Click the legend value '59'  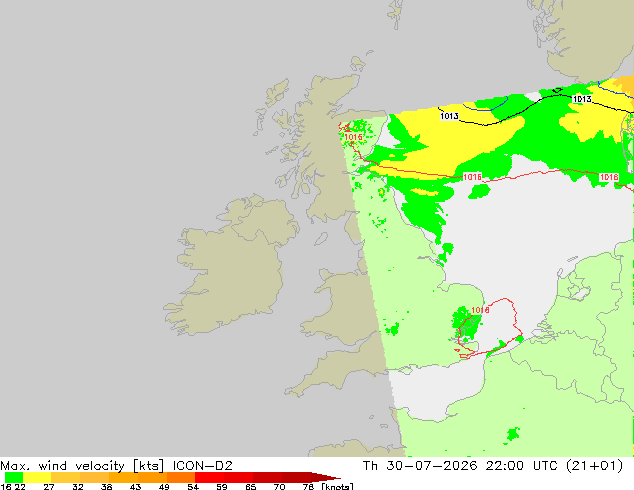(222, 487)
